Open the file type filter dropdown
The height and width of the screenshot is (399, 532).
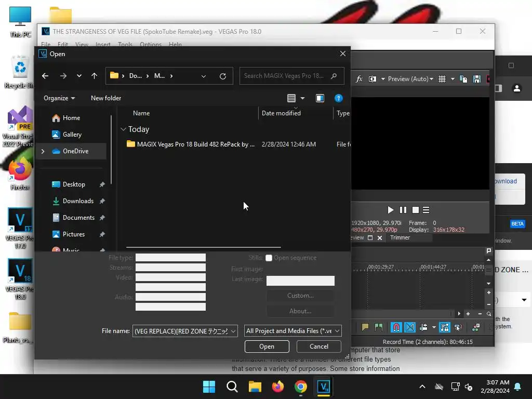click(293, 331)
